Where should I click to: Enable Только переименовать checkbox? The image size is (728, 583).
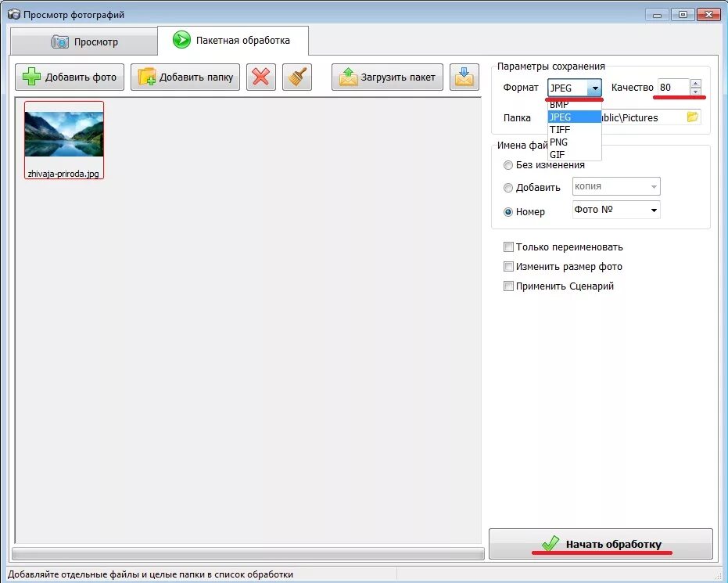pos(508,247)
